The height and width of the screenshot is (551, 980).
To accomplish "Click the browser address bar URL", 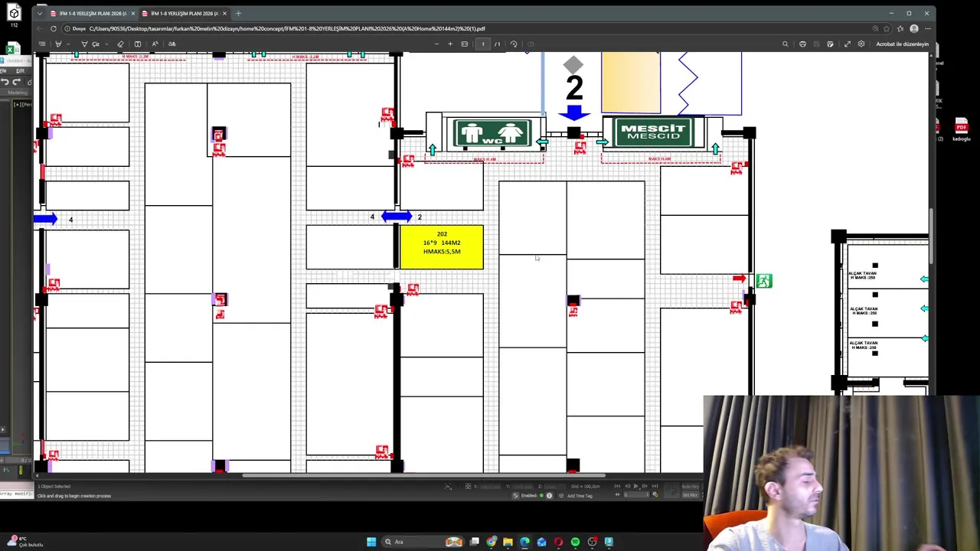I will [287, 28].
